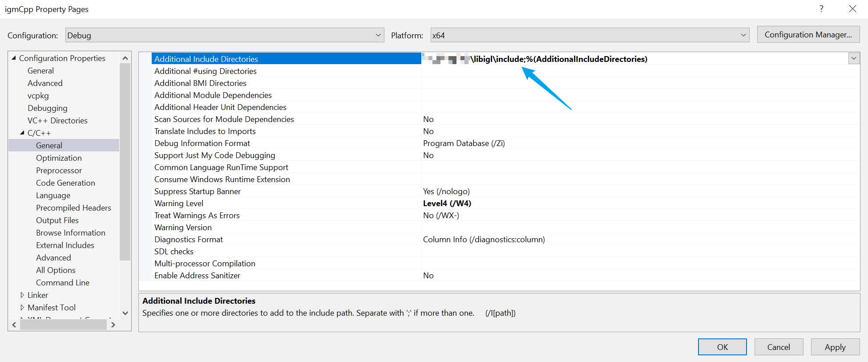Open the Browse Information page
Screen dimensions: 868x362
[70, 232]
